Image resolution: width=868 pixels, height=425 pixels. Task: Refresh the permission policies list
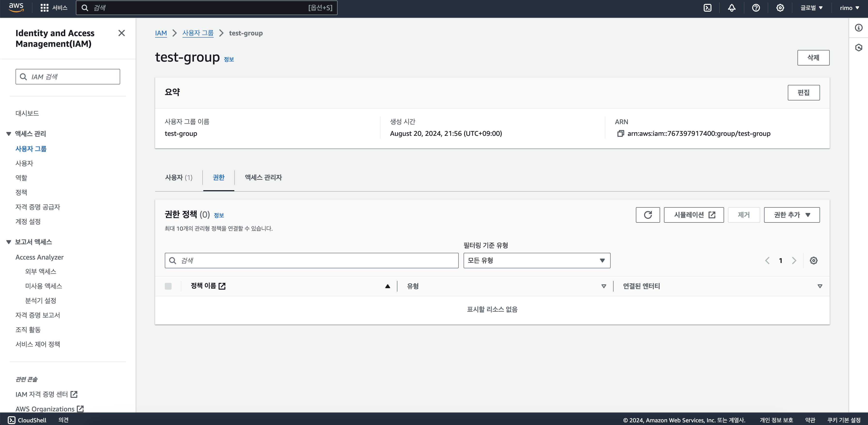pos(648,215)
